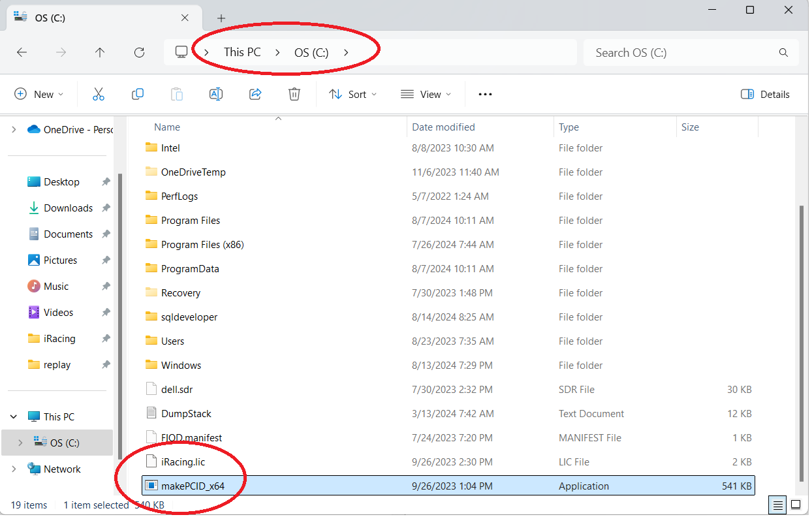
Task: Open a new tab with plus
Action: pos(221,18)
